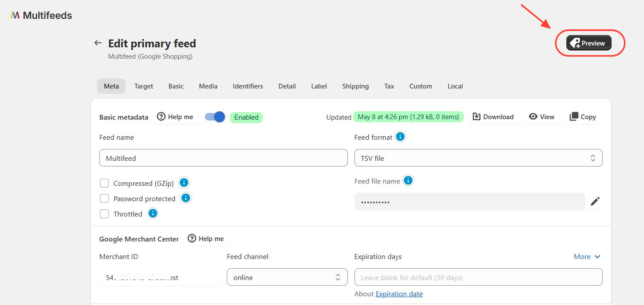Enable Throttled checkbox

(x=104, y=214)
